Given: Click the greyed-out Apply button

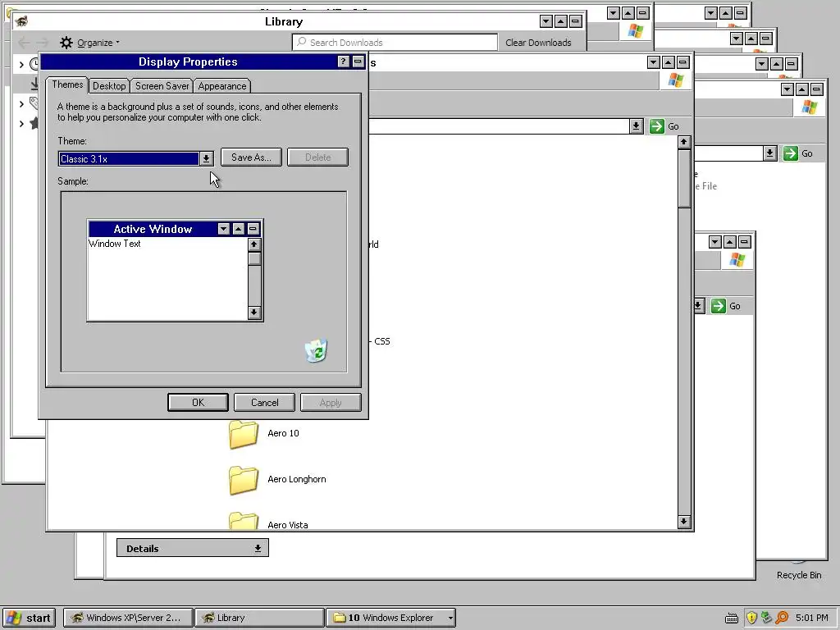Looking at the screenshot, I should (331, 402).
